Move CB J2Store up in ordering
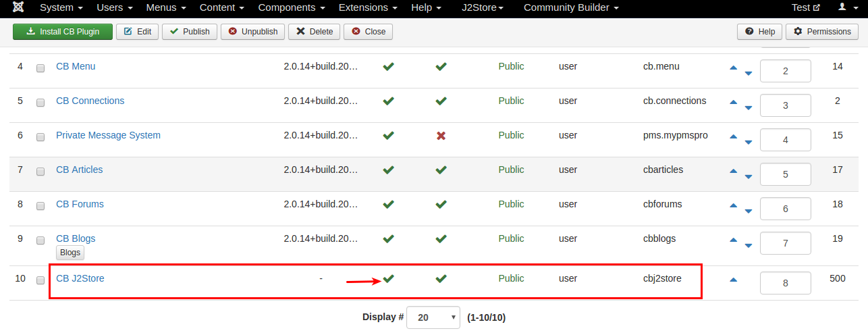 pos(734,280)
